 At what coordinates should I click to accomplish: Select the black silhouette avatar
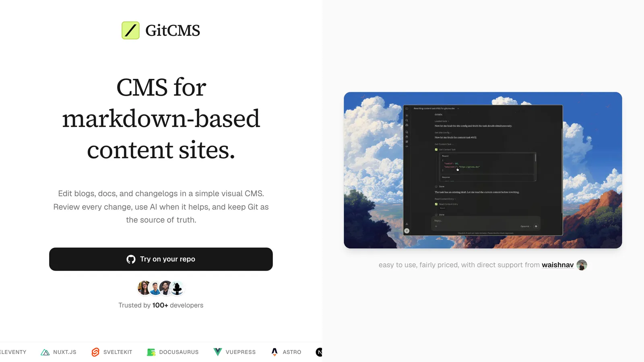tap(177, 288)
